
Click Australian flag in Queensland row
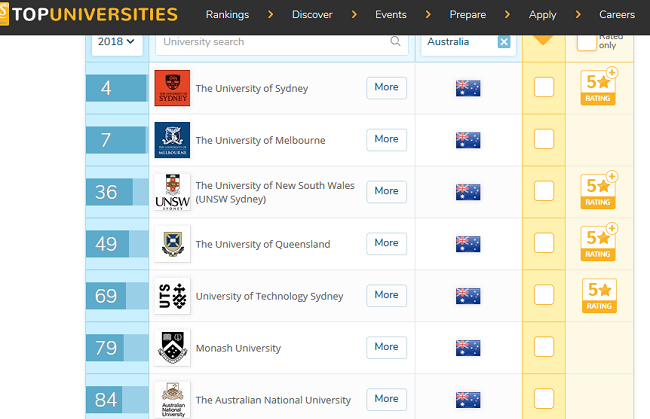pyautogui.click(x=468, y=244)
